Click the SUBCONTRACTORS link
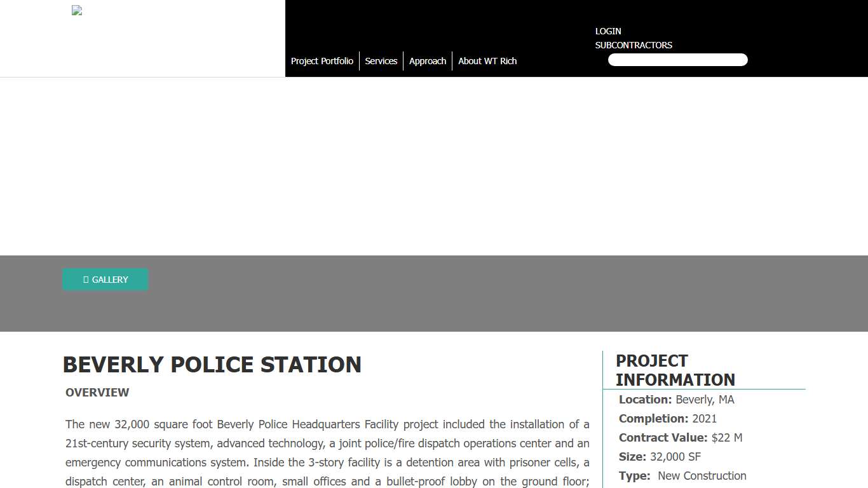 tap(634, 45)
